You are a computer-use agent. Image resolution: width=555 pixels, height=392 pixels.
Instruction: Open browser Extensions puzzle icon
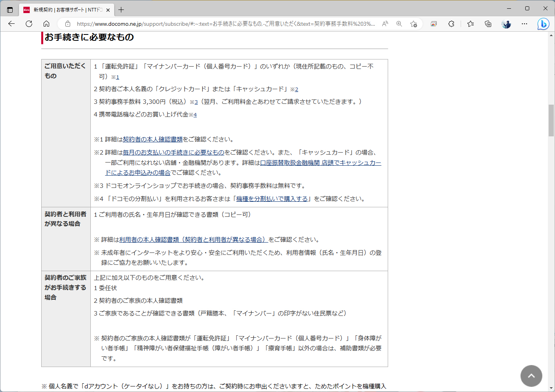(451, 24)
